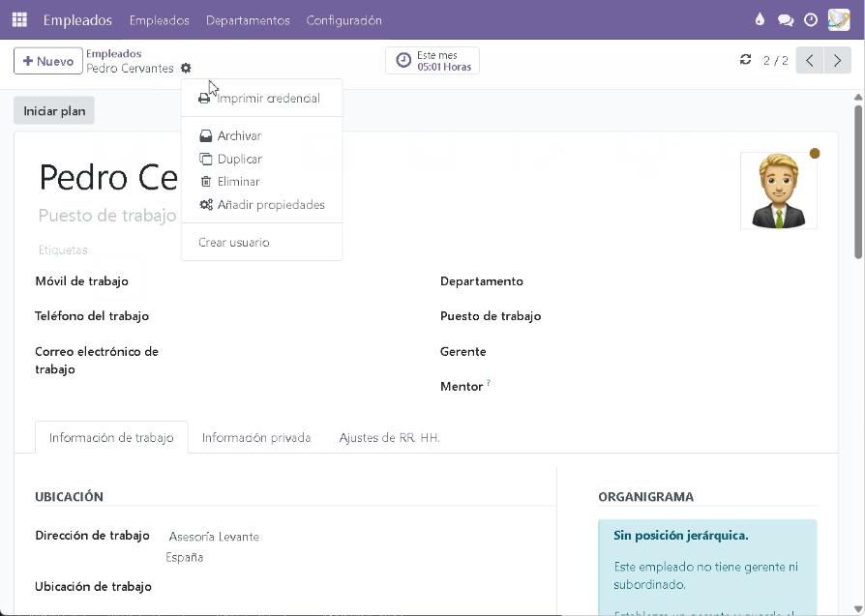Open the conversations chat icon
This screenshot has width=865, height=616.
pos(786,19)
